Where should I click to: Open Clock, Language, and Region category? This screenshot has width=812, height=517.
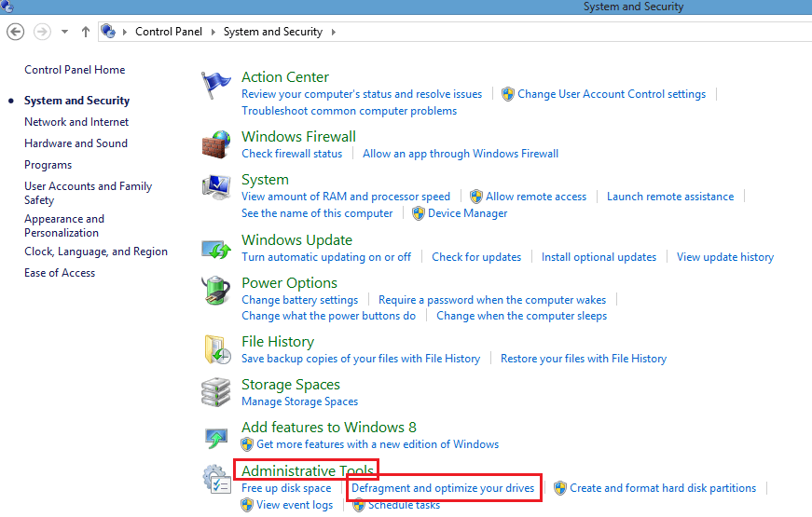point(96,252)
